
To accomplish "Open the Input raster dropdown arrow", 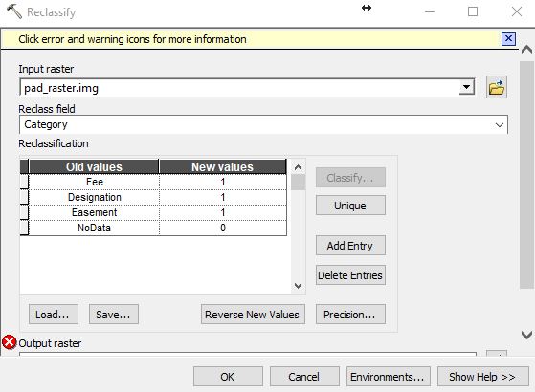I will [466, 88].
